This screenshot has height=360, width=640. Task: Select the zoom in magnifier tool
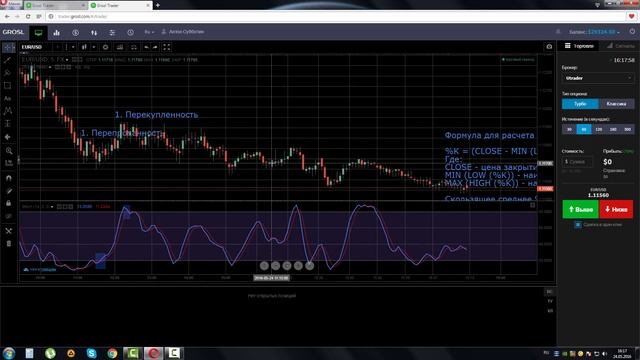9,151
